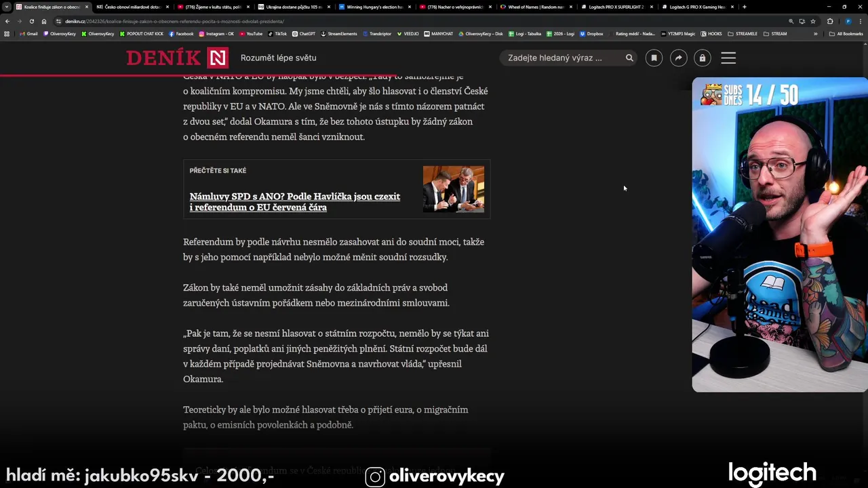Open Rating médií bookmark
The image size is (868, 488).
click(x=632, y=33)
